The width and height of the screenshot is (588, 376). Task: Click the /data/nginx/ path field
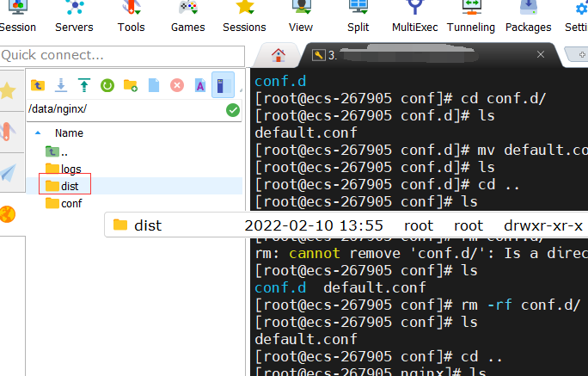(x=126, y=109)
